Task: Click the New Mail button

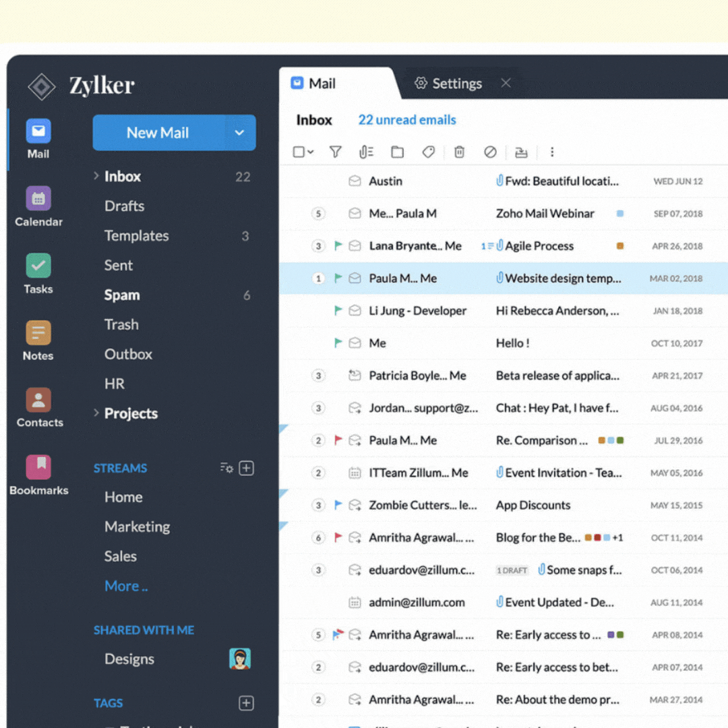Action: point(158,133)
